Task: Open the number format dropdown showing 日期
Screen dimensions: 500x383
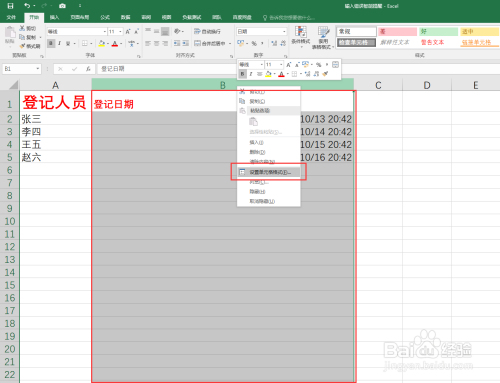Action: pos(284,31)
